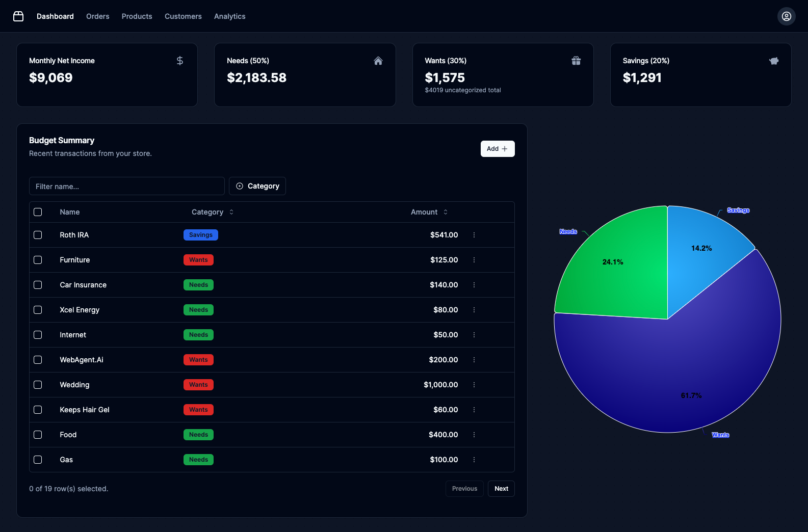Click the house icon on Needs card
Image resolution: width=808 pixels, height=532 pixels.
pyautogui.click(x=378, y=61)
